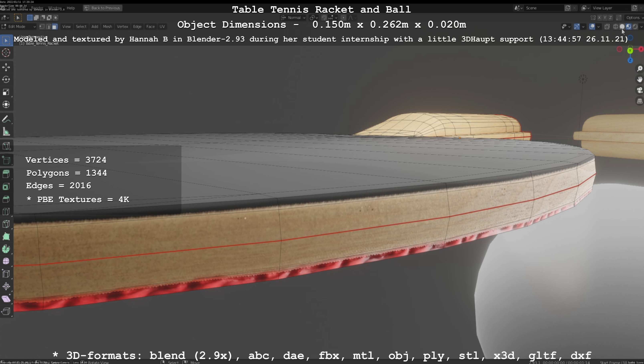Expand overlays settings arrow

(599, 26)
